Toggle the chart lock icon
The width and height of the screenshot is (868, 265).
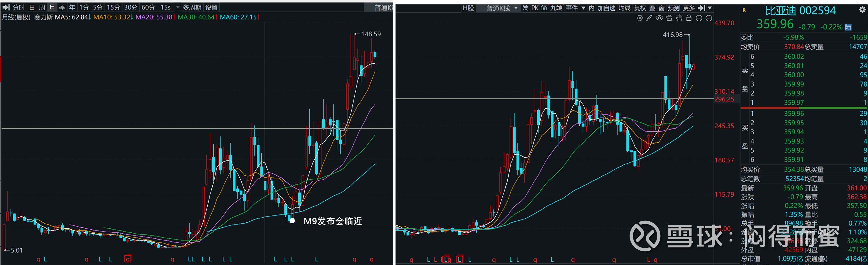(689, 18)
